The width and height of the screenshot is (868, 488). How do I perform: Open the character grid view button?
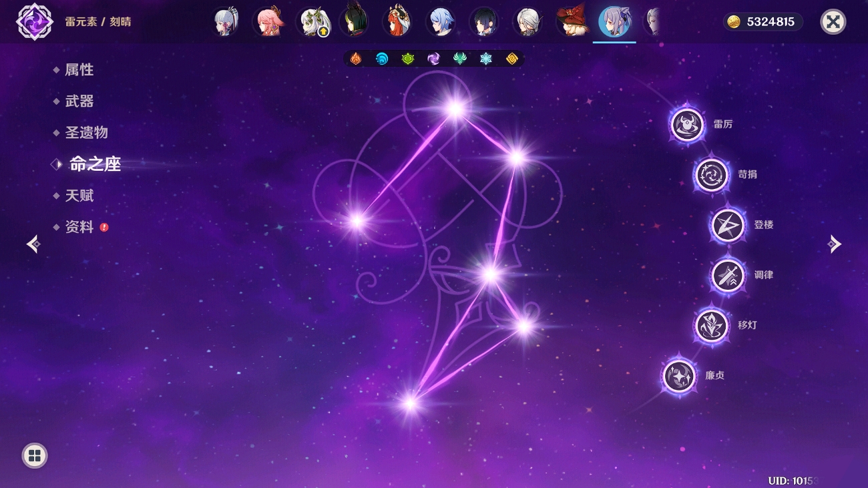(35, 456)
